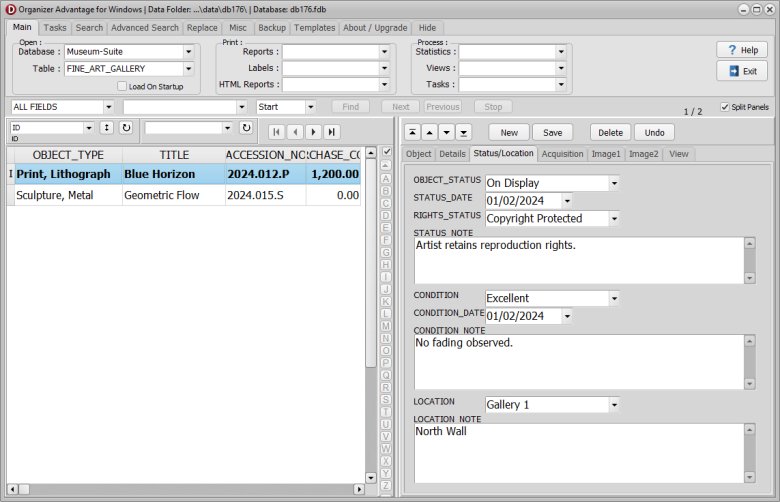Click the sort order toggle beside ID field
The width and height of the screenshot is (780, 502).
point(106,128)
